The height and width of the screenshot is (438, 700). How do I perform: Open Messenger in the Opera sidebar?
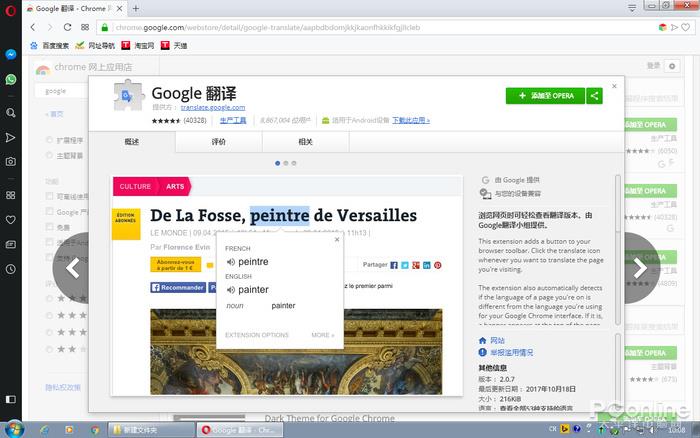point(10,55)
